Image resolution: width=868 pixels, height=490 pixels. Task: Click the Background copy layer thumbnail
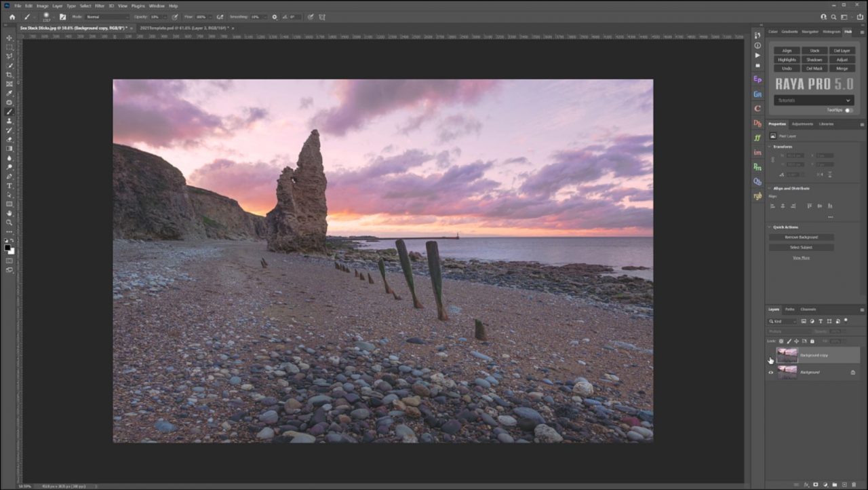pyautogui.click(x=787, y=354)
